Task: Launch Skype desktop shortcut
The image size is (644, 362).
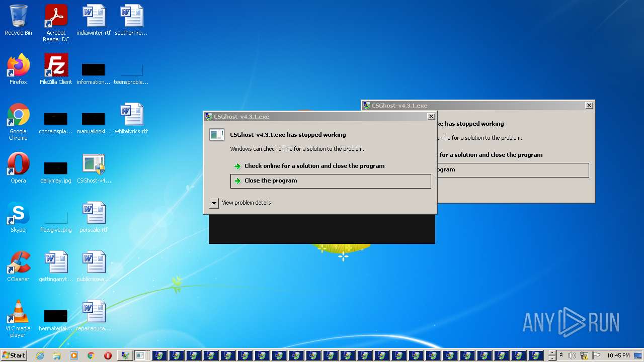Action: coord(18,217)
